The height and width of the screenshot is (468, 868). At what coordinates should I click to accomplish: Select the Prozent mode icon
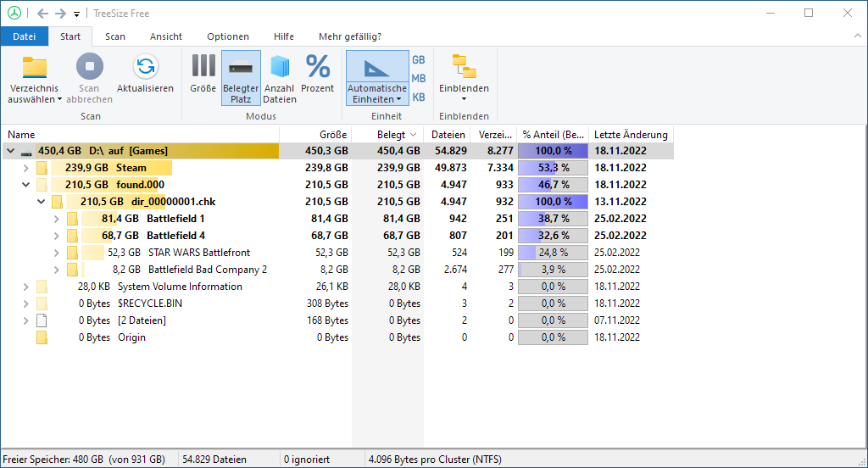318,66
